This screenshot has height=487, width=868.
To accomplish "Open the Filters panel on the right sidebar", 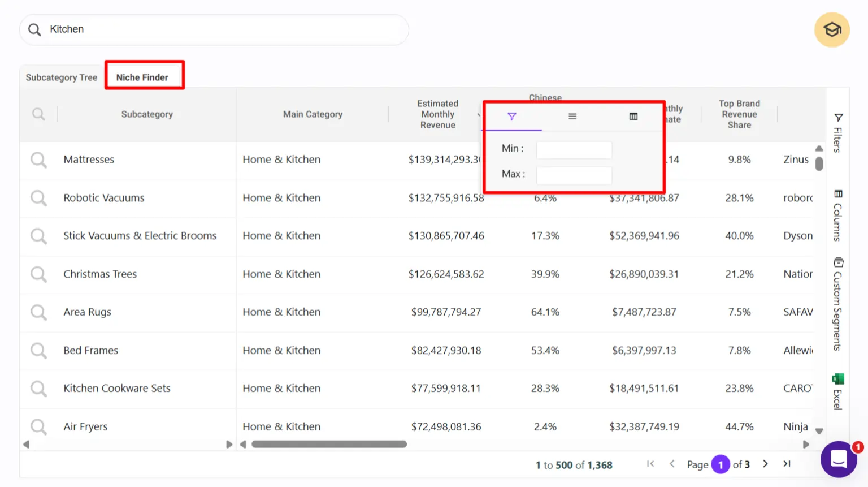I will pyautogui.click(x=838, y=131).
